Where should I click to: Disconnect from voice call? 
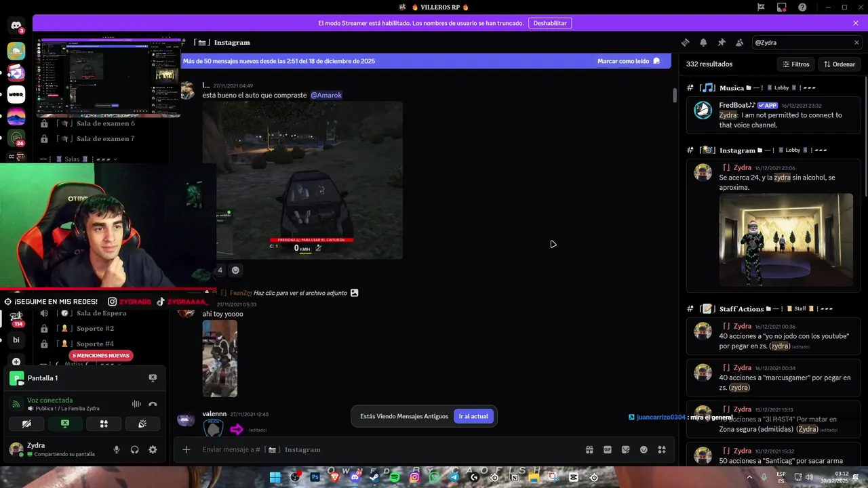click(x=153, y=404)
